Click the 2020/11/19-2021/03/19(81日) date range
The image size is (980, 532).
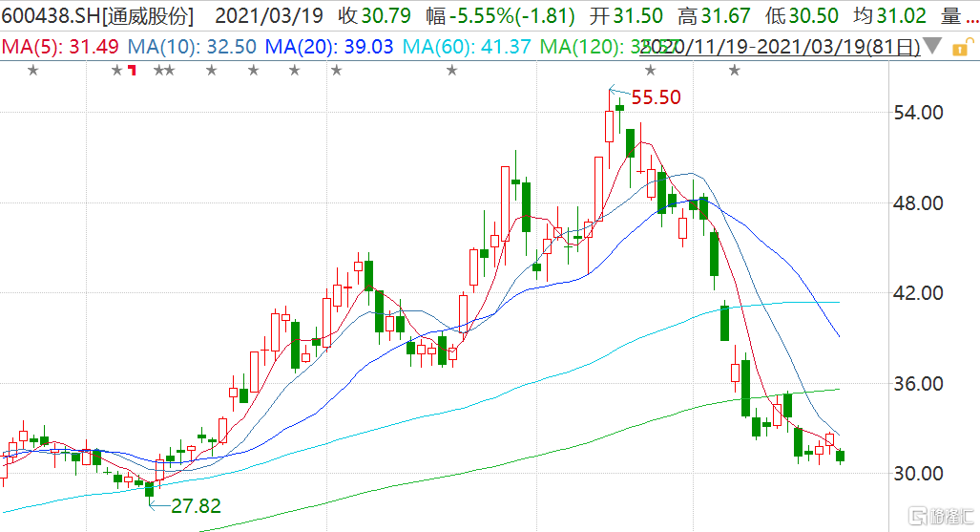pos(780,46)
